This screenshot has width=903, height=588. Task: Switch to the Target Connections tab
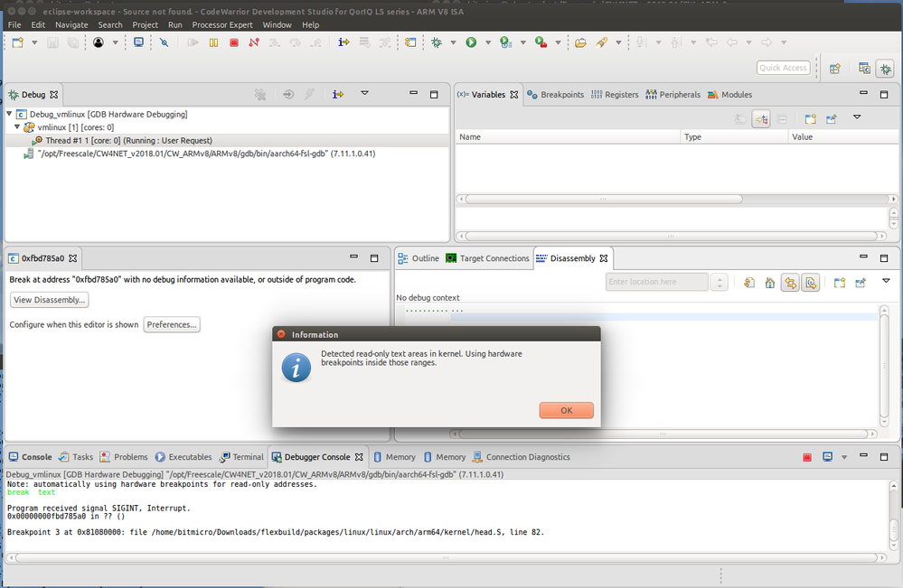click(x=487, y=258)
